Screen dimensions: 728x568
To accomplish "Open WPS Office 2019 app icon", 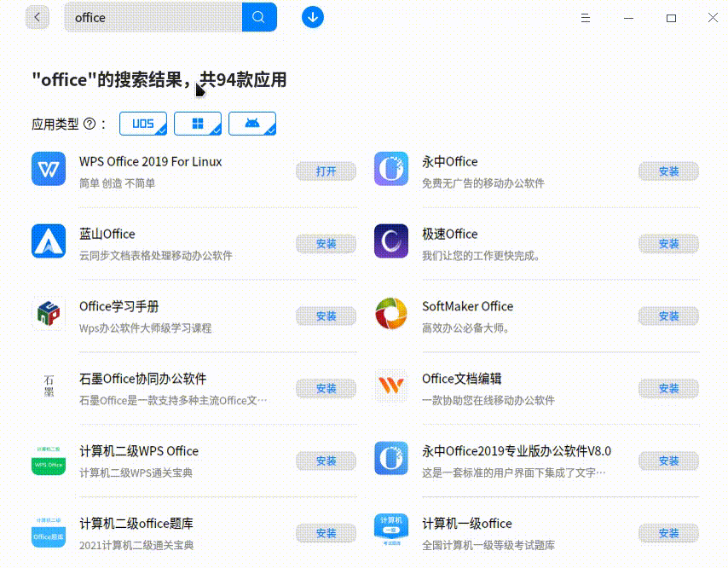I will coord(49,169).
